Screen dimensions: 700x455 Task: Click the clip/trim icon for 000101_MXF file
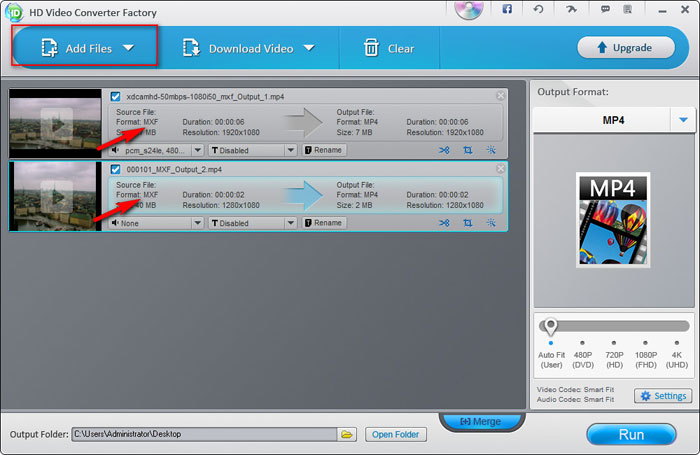click(444, 223)
